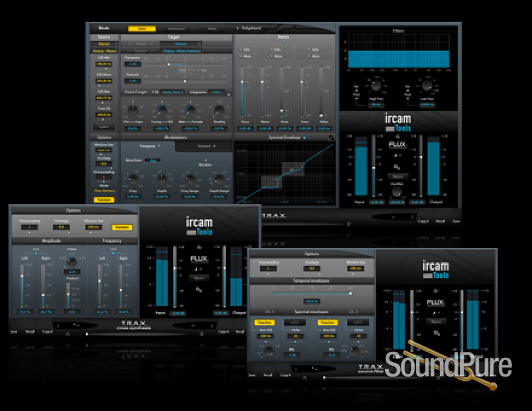Viewport: 532px width, 411px height.
Task: Click the link chain icon in Source Filter
Action: [x=436, y=333]
